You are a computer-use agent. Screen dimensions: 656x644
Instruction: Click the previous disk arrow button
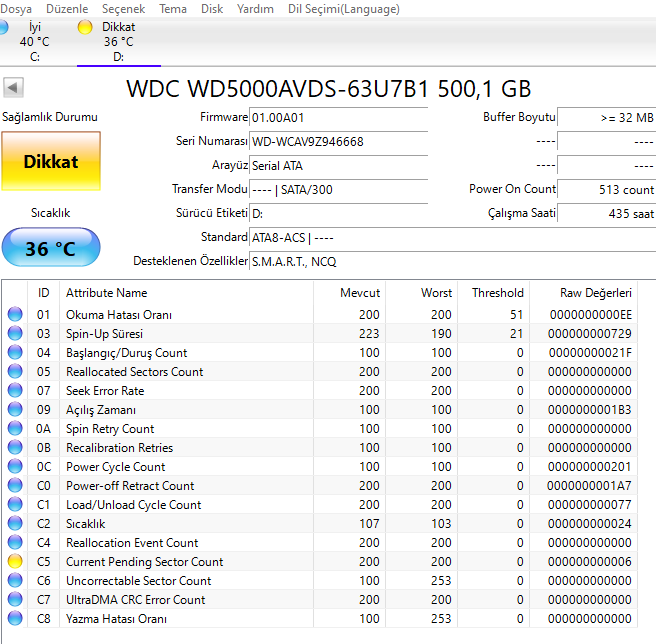click(x=13, y=87)
